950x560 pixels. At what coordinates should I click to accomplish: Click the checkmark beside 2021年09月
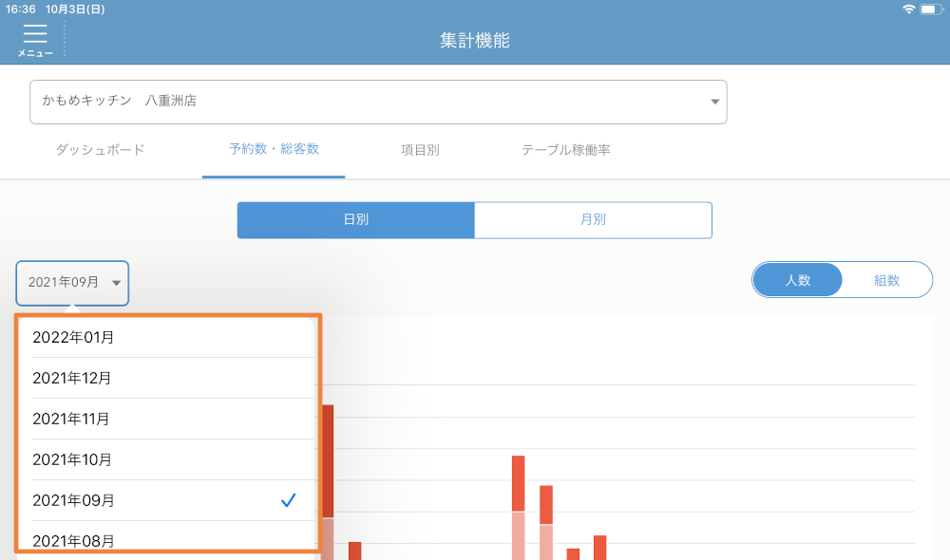click(289, 500)
